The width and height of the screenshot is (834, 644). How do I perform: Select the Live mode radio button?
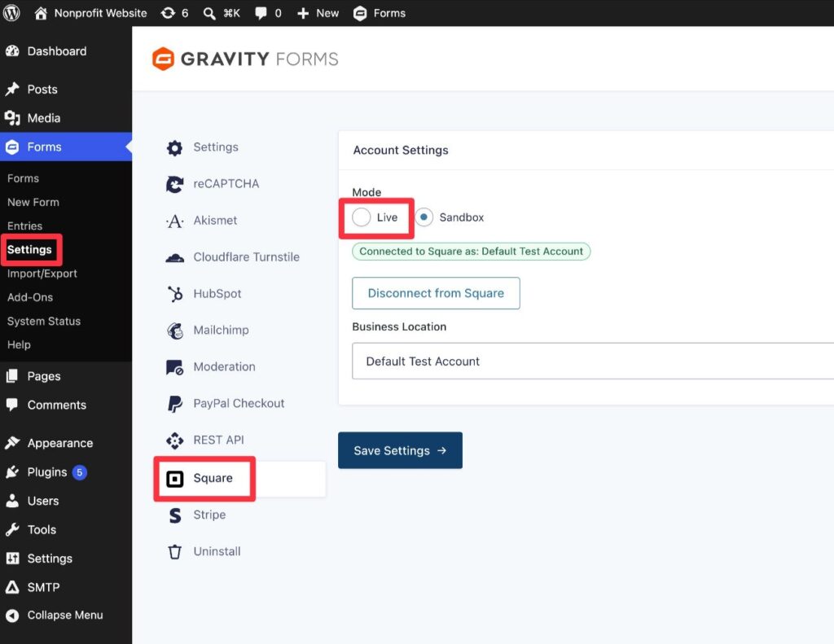click(x=361, y=217)
